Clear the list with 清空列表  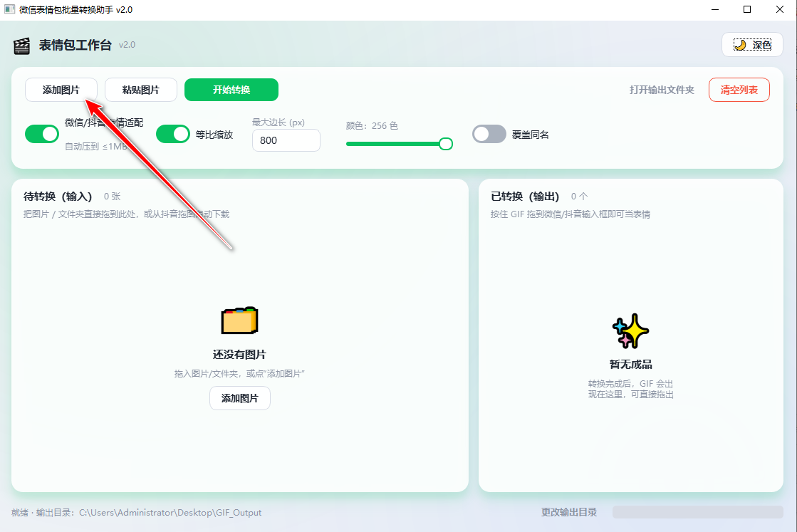coord(739,90)
